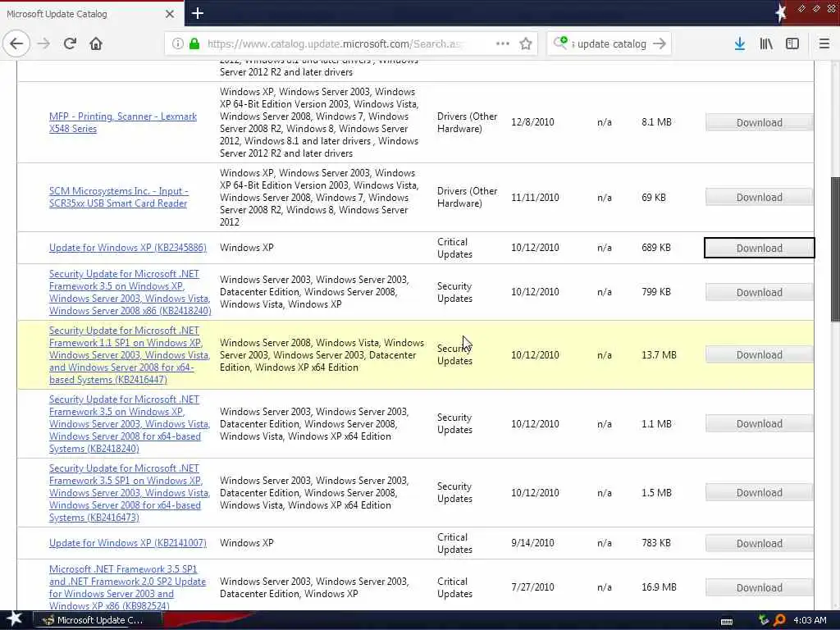Open the downloads panel

click(740, 43)
